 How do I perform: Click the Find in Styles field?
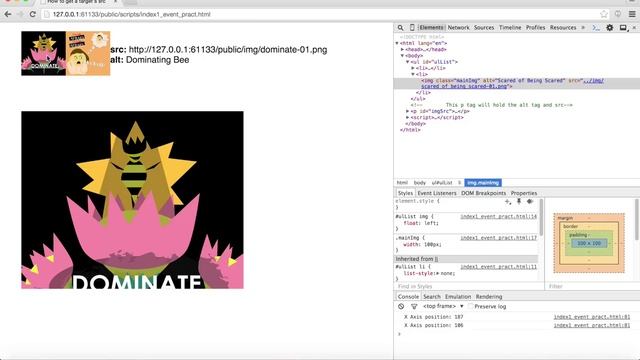pyautogui.click(x=469, y=287)
